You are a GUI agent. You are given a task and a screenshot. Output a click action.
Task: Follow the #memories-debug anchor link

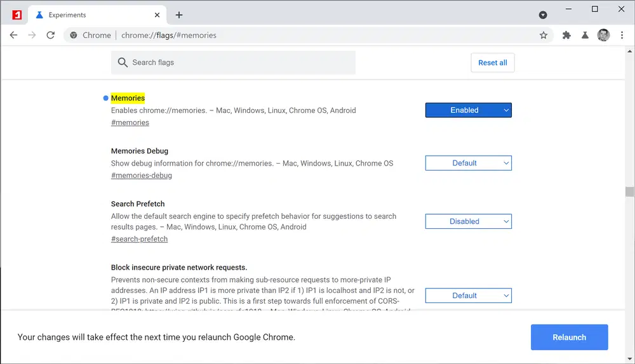click(141, 176)
